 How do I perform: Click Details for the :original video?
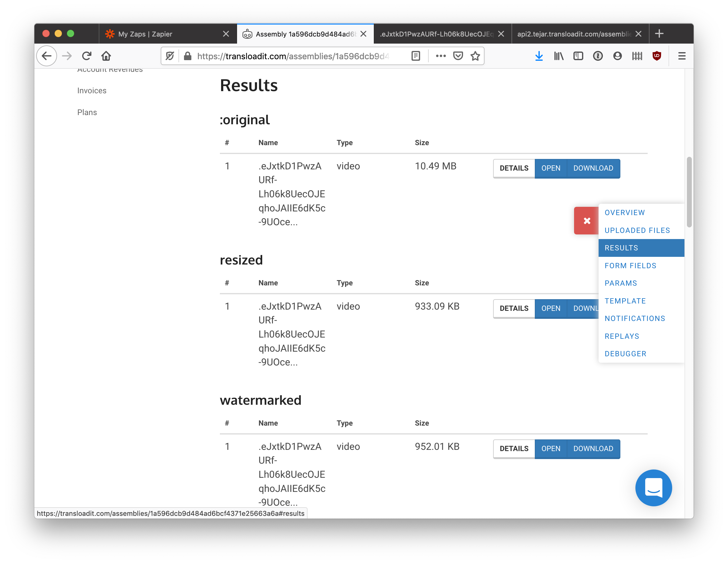514,168
